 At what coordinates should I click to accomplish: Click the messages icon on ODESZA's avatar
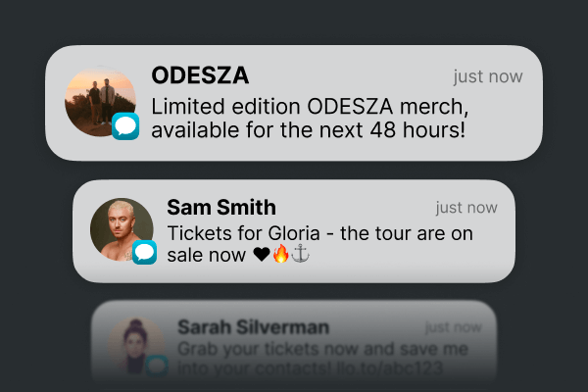pyautogui.click(x=125, y=126)
